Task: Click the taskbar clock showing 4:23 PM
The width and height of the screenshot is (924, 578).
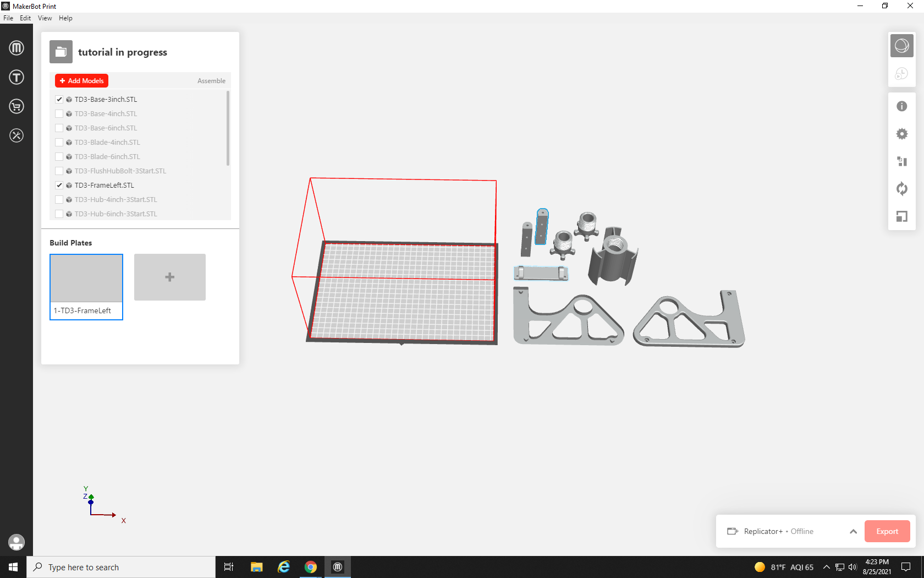Action: [x=877, y=567]
